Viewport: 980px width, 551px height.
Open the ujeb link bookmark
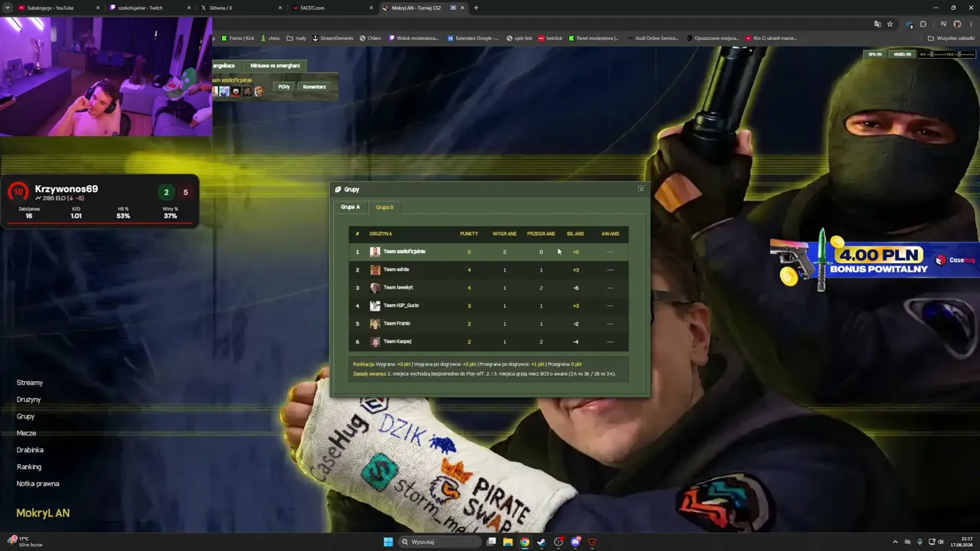coord(520,38)
